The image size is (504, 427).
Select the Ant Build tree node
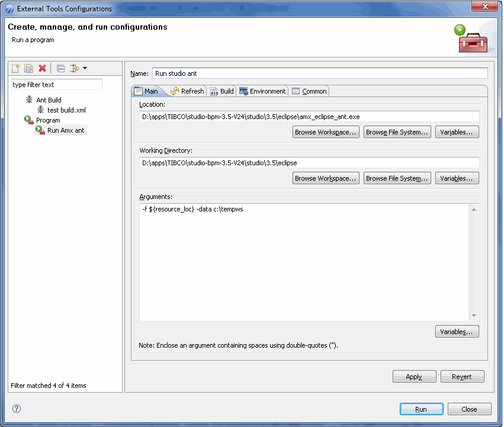click(49, 100)
